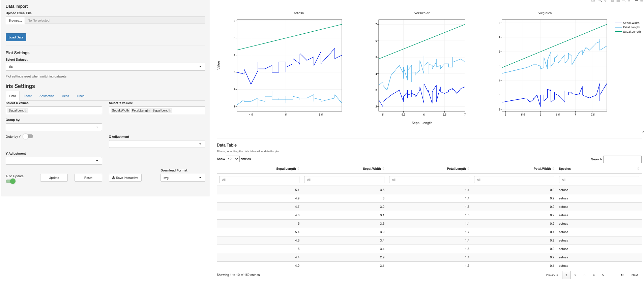Image resolution: width=644 pixels, height=288 pixels.
Task: Switch to the Aesthetics tab
Action: pyautogui.click(x=47, y=96)
